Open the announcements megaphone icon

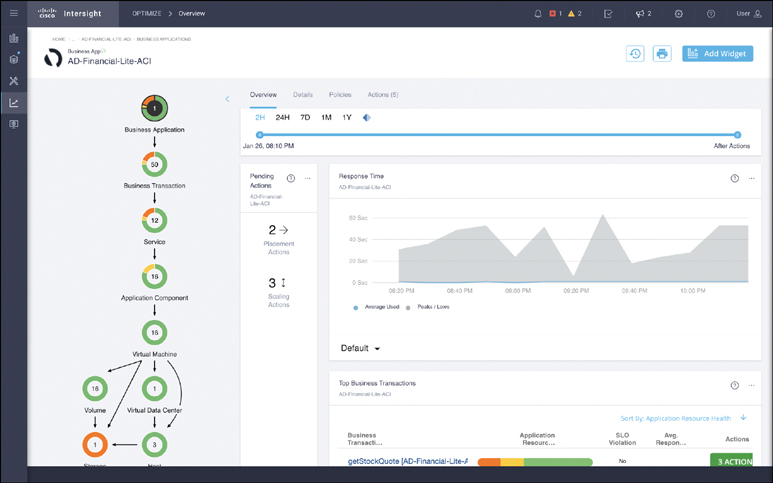[x=640, y=14]
